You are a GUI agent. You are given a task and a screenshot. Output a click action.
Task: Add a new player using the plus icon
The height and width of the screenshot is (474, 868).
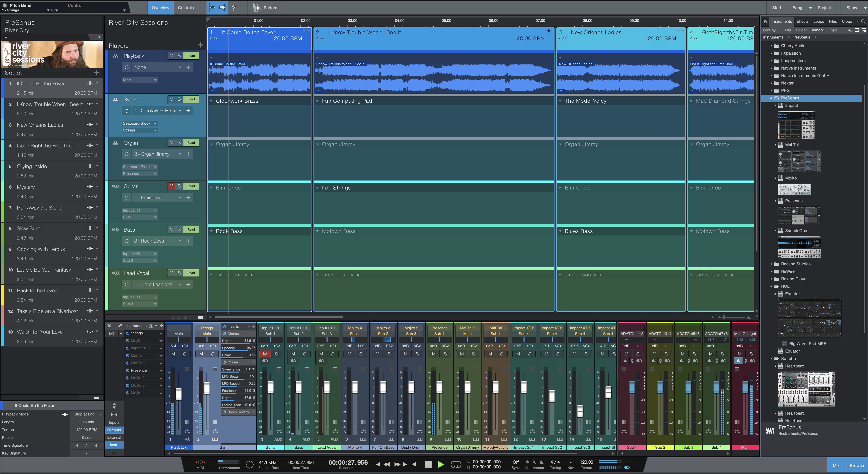200,45
